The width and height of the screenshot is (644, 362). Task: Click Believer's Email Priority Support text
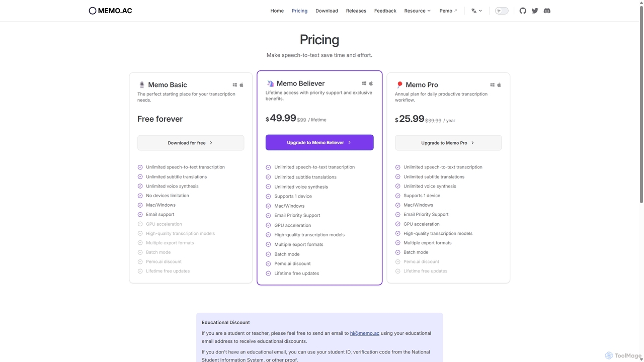297,215
